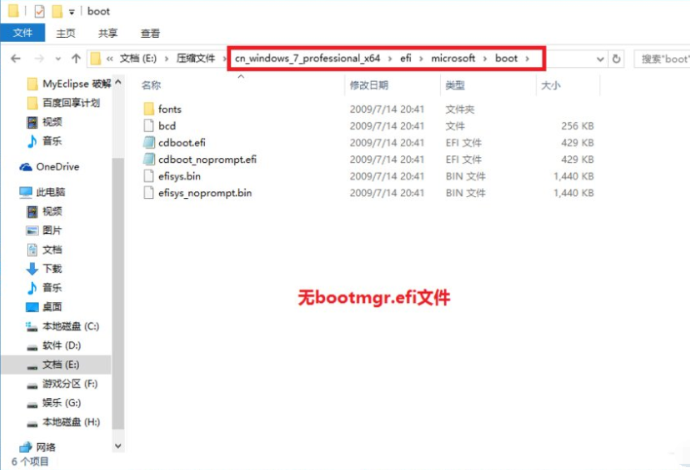Click 压缩文件 in the address path
690x470 pixels.
[x=195, y=59]
